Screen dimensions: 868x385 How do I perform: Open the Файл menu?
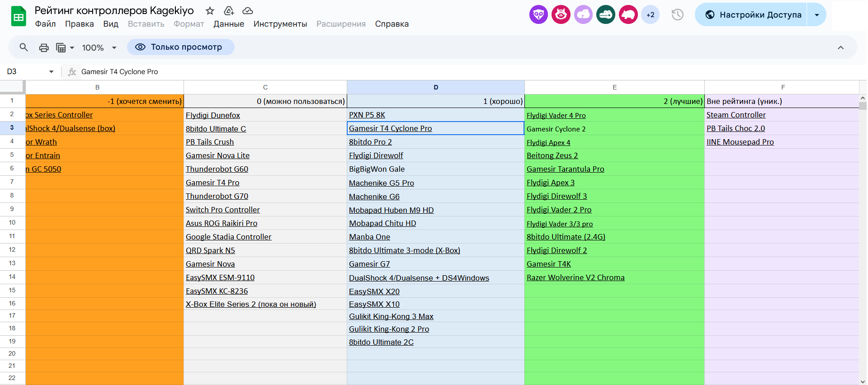tap(46, 24)
